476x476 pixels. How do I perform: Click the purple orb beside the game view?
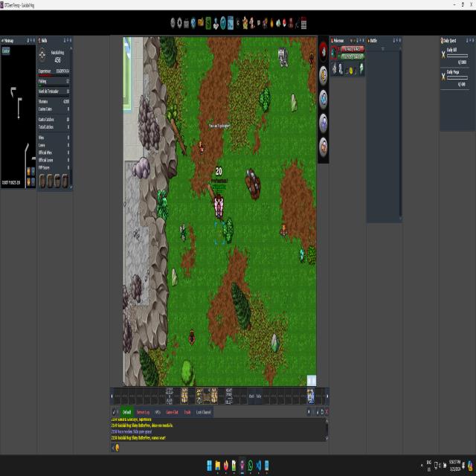coord(323,123)
